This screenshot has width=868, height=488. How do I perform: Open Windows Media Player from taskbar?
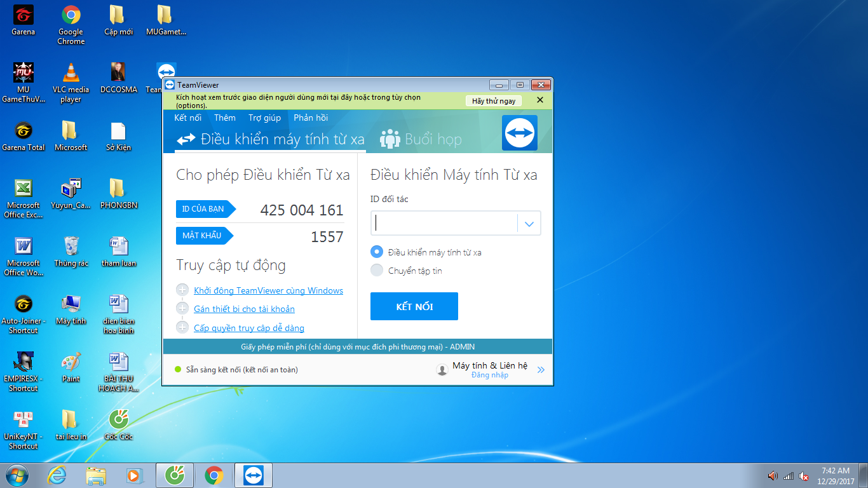pos(133,475)
